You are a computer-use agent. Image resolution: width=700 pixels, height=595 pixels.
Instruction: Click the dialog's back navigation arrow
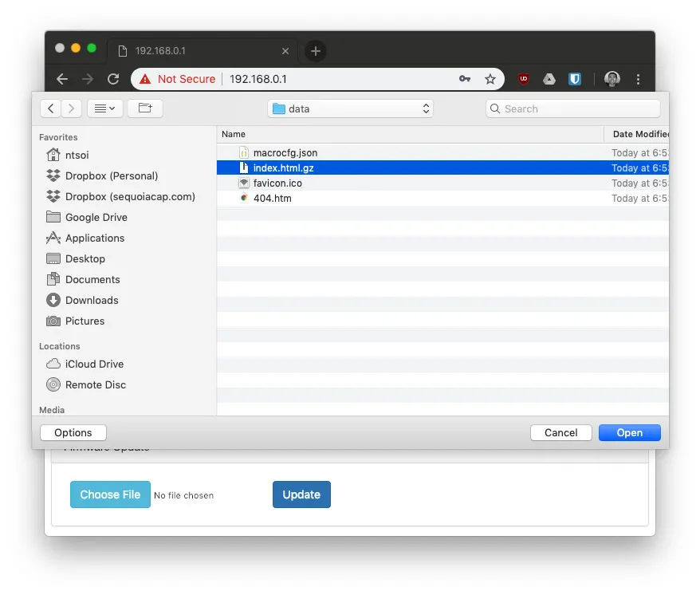pos(52,108)
